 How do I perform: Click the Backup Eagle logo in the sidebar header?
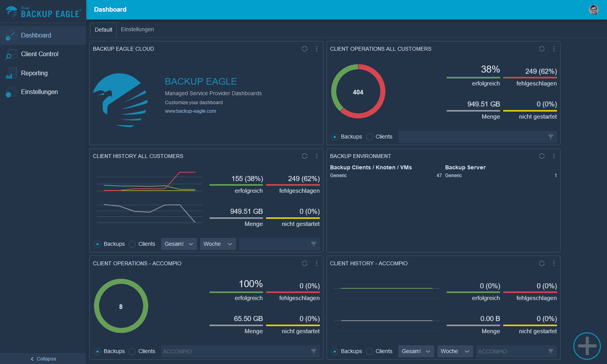click(43, 12)
